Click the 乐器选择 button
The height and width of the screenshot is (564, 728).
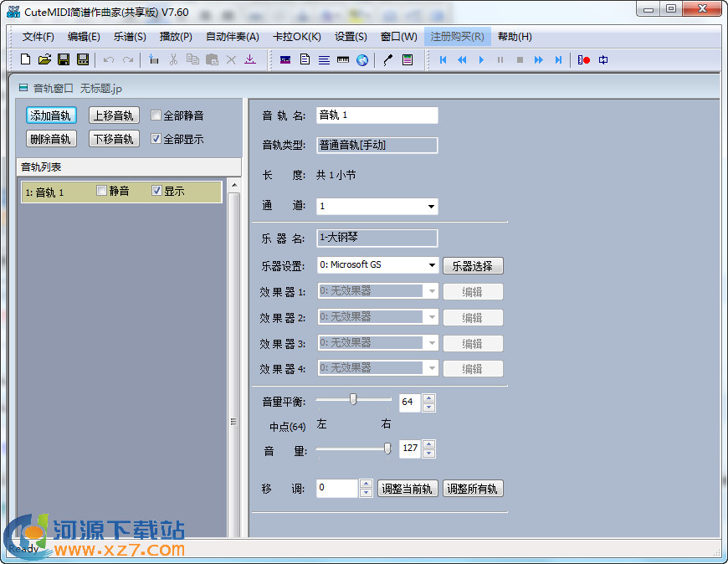click(473, 264)
